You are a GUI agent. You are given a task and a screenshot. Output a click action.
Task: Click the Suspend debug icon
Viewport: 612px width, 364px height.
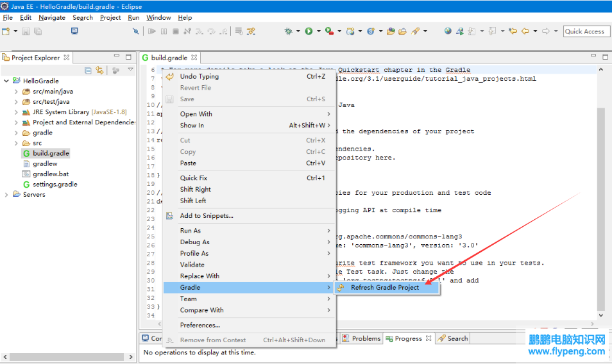coord(164,31)
